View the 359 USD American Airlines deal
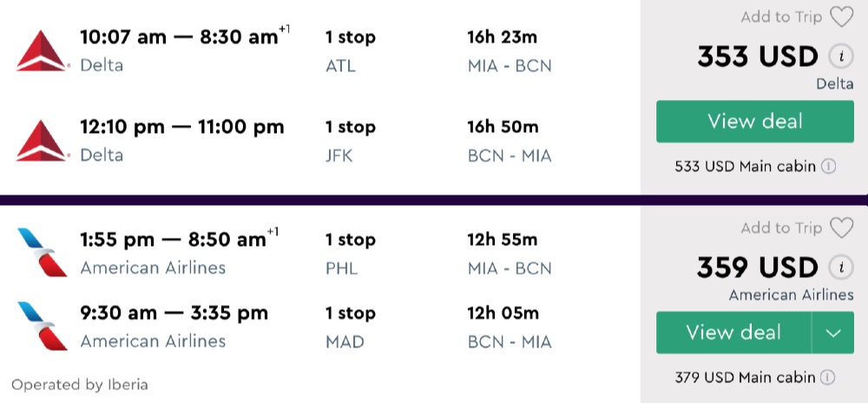This screenshot has width=868, height=403. coord(733,333)
